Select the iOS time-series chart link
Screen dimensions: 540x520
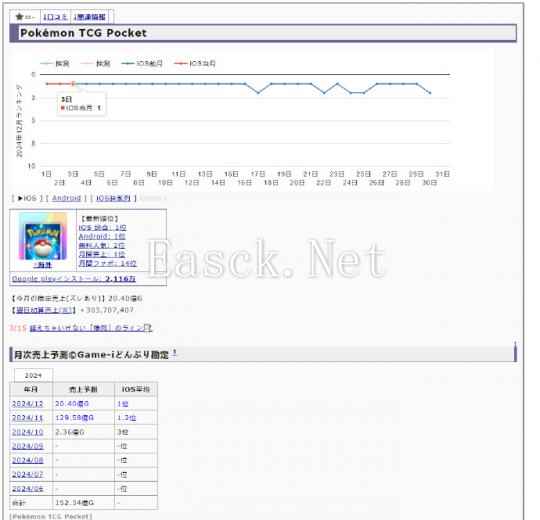(x=113, y=198)
